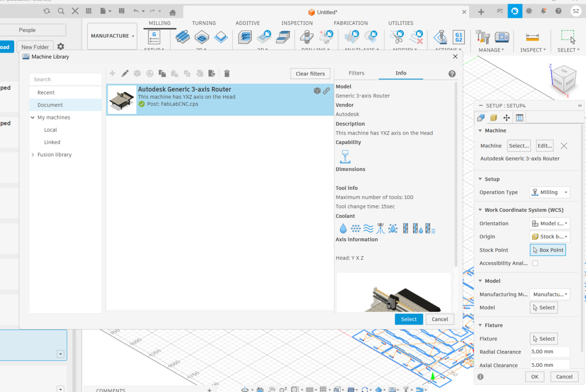Click the copy icon in Machine Library toolbar

tap(162, 74)
